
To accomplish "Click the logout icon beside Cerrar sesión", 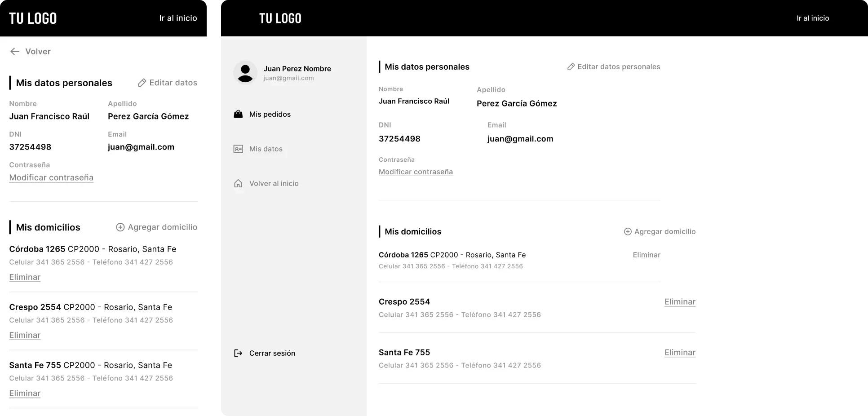I will 238,353.
